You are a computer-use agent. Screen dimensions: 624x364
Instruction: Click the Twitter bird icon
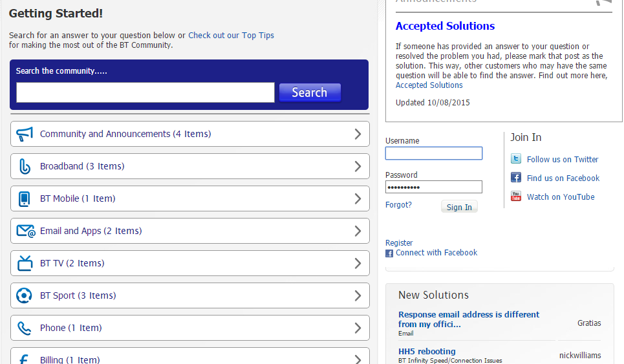coord(516,159)
